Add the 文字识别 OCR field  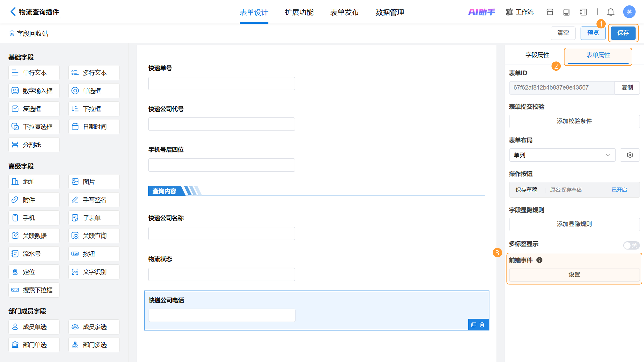[94, 272]
